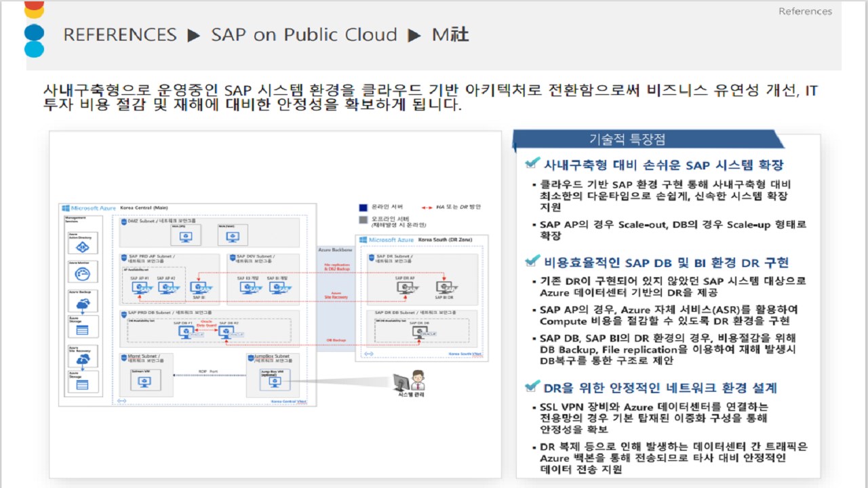This screenshot has height=488, width=868.
Task: Click the Azure Storage icon under Site Recovery
Action: (x=83, y=384)
